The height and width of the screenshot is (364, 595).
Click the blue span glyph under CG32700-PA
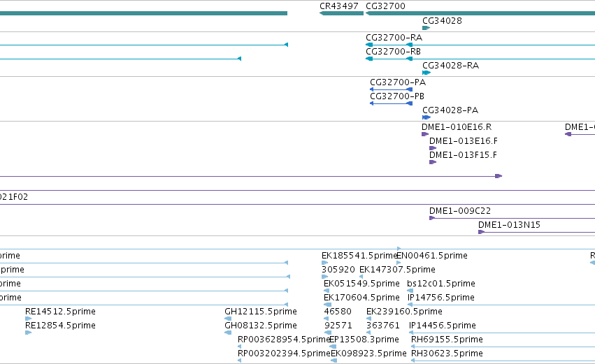tap(392, 90)
